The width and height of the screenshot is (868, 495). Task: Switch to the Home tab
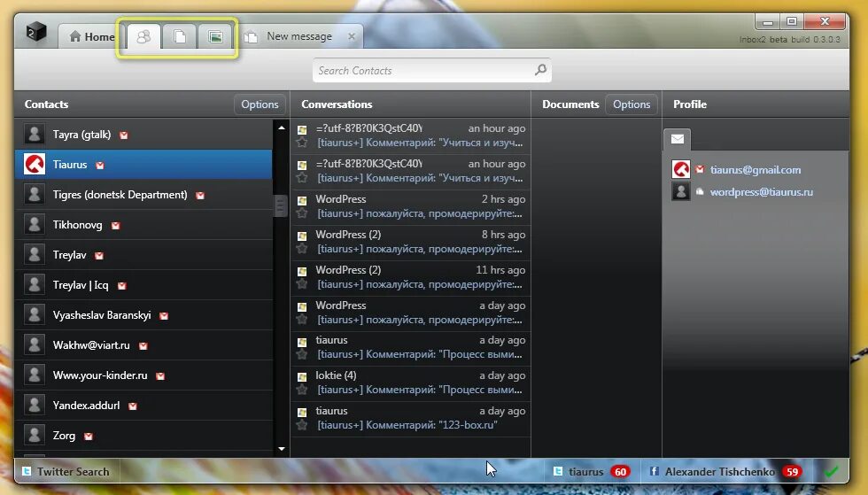[92, 36]
